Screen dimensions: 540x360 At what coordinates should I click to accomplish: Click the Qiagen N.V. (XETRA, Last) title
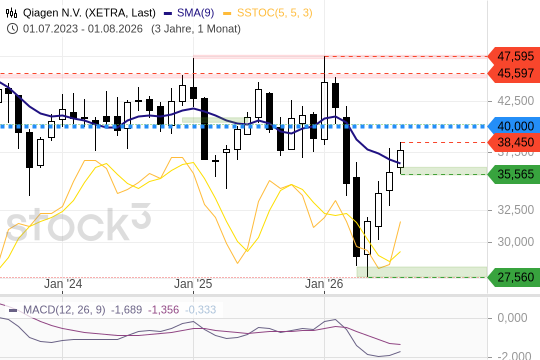[x=89, y=13]
